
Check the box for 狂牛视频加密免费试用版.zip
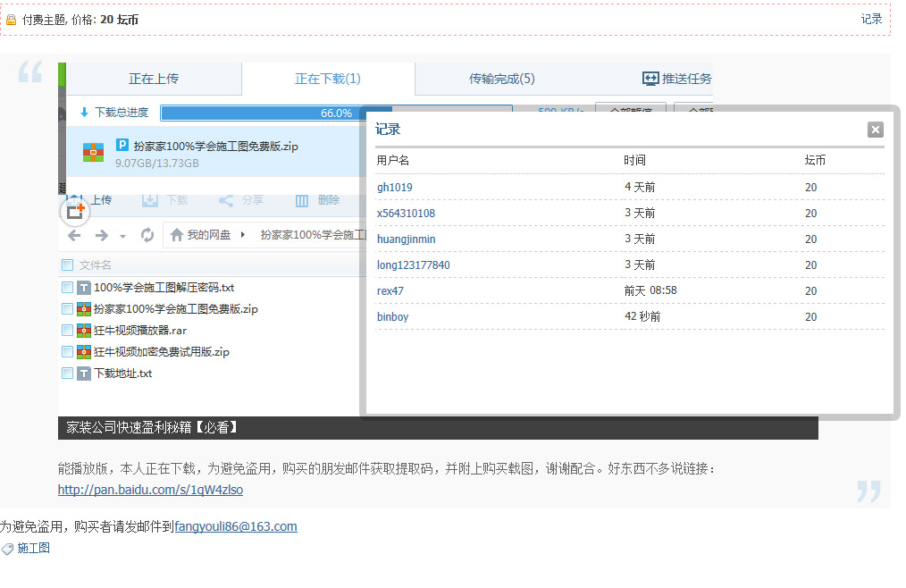(x=68, y=351)
